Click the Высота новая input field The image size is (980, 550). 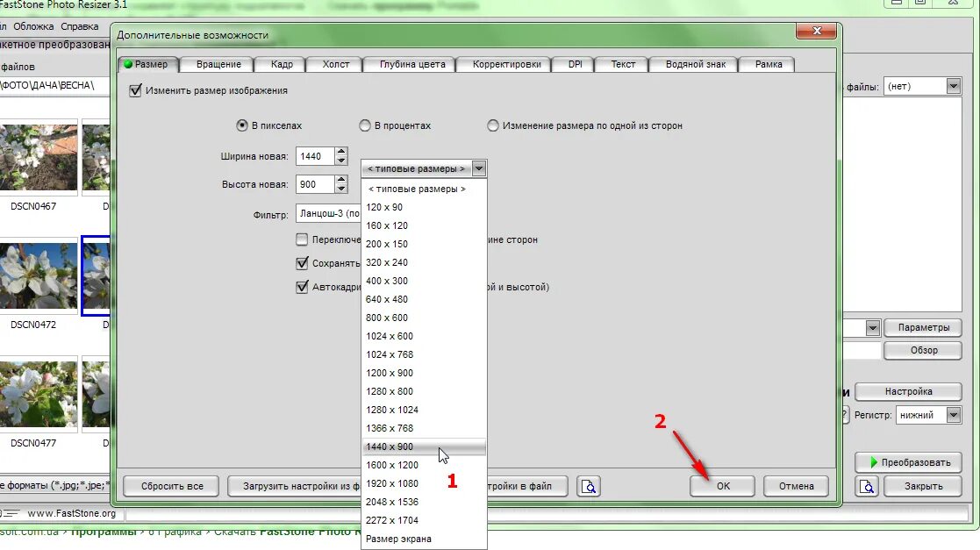tap(316, 184)
